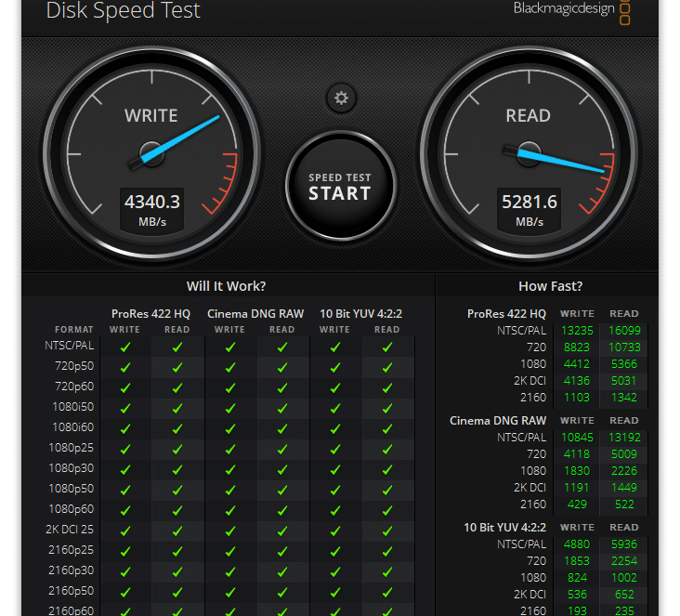This screenshot has height=616, width=680.
Task: Click ProRes 720 write value 8823
Action: (x=577, y=347)
